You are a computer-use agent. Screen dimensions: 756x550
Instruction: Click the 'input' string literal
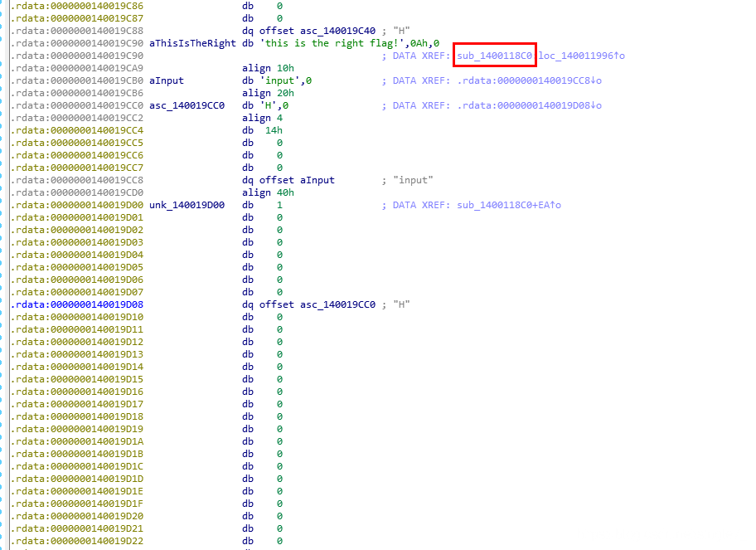(283, 80)
